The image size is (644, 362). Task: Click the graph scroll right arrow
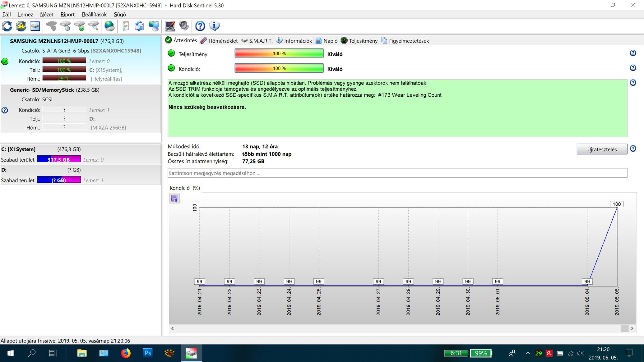point(632,328)
